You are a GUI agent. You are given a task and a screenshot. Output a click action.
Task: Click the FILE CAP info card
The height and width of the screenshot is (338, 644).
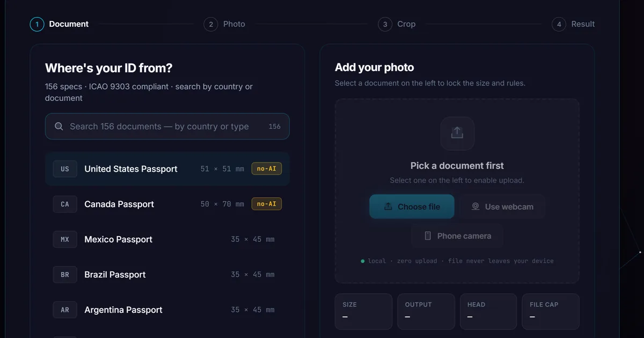[x=551, y=311]
